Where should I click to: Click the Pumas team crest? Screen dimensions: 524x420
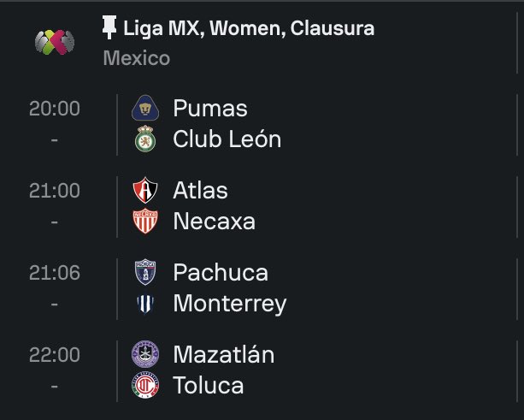[x=145, y=109]
